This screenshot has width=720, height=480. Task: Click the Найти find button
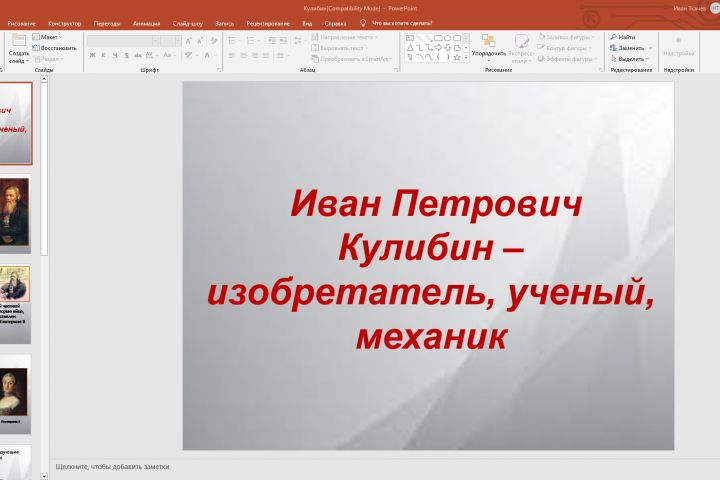(623, 37)
